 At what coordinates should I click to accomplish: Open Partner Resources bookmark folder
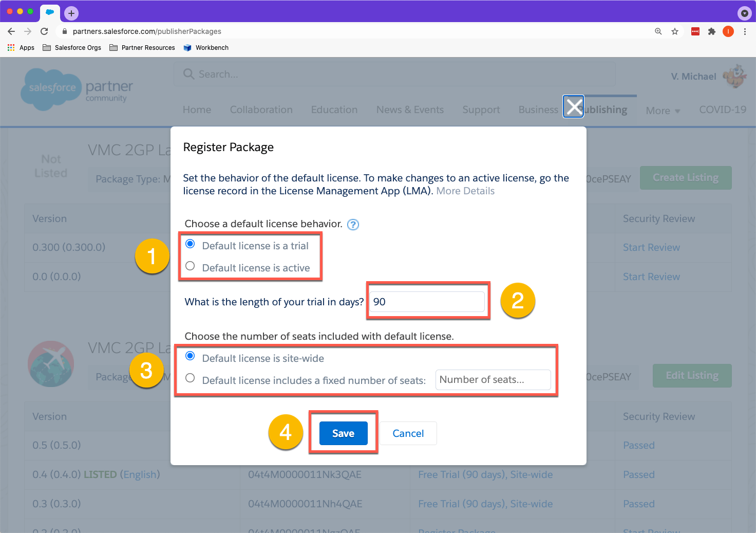click(x=142, y=47)
